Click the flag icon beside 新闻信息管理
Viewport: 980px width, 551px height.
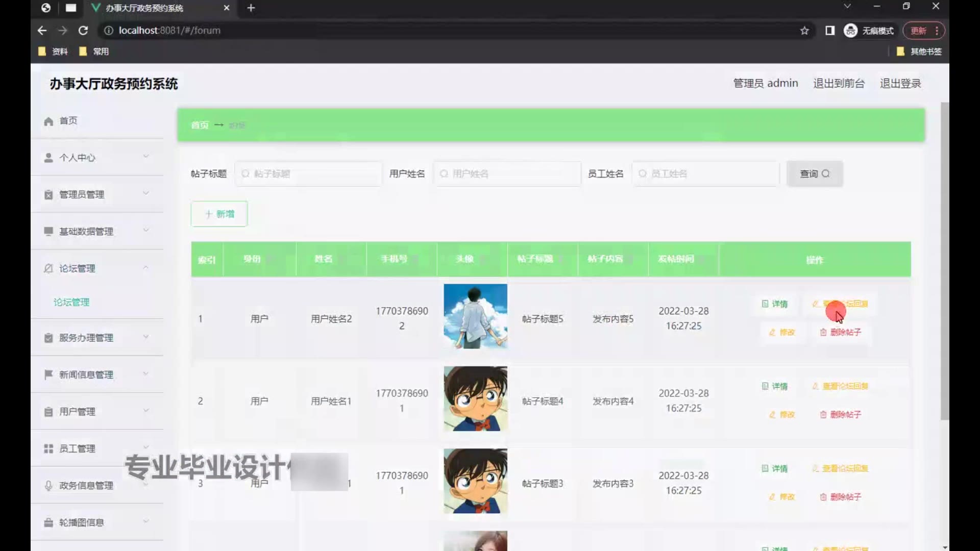tap(48, 374)
